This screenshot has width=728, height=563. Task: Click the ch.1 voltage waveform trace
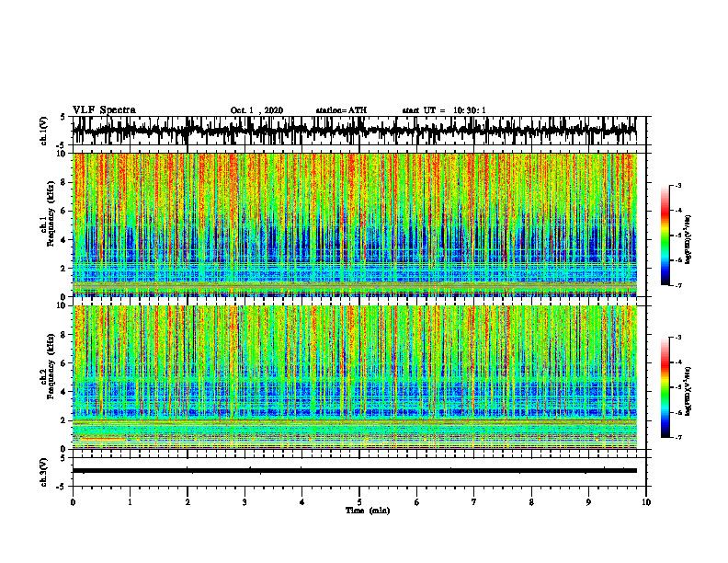click(354, 131)
